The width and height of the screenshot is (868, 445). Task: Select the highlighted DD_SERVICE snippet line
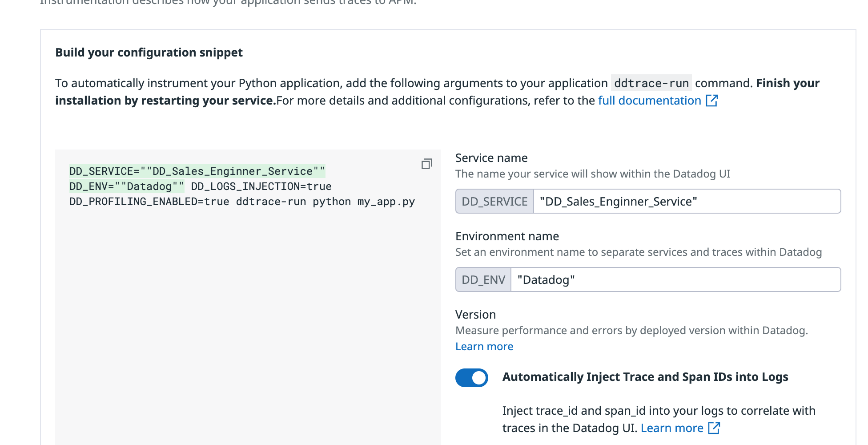pos(197,171)
